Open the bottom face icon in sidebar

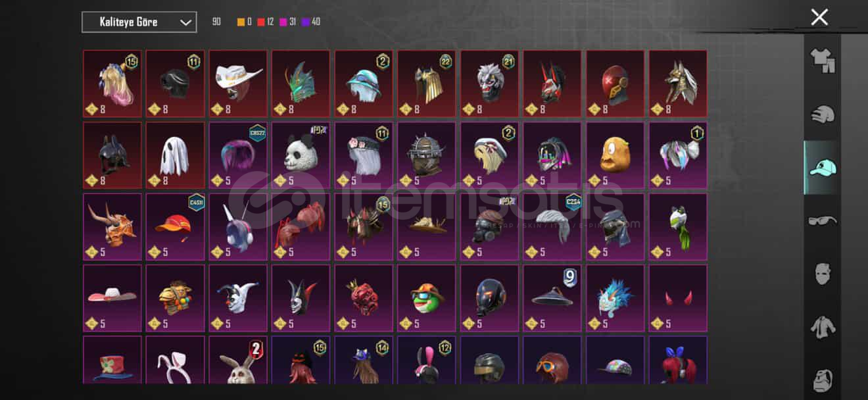[x=822, y=380]
